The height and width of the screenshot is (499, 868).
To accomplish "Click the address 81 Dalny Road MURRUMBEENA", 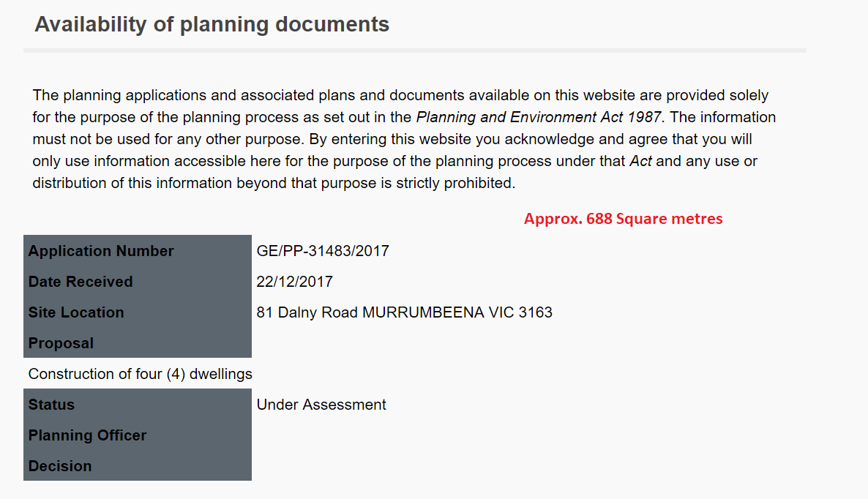I will click(x=404, y=312).
